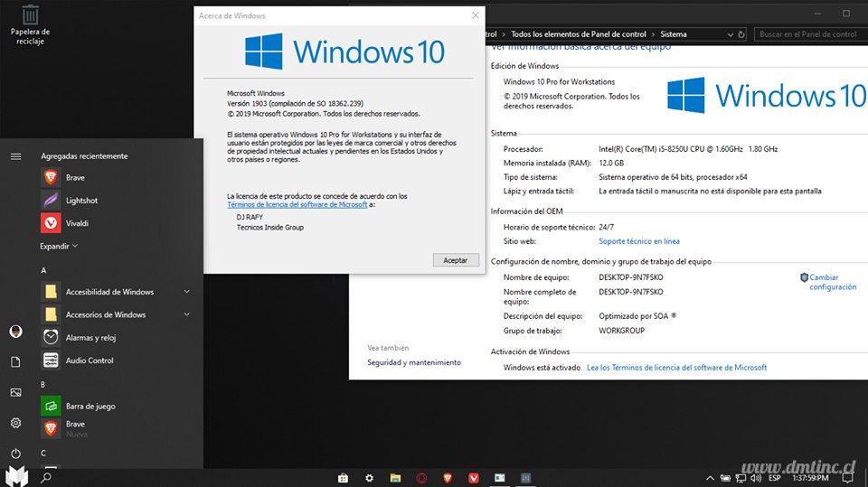Click the Buscar en el Panel de control field
This screenshot has width=868, height=487.
(810, 34)
